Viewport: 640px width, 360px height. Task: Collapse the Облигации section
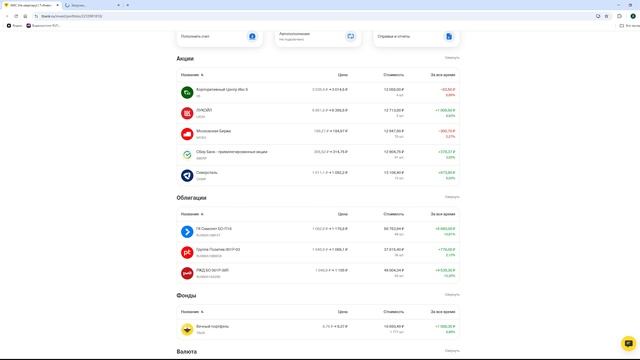(x=452, y=197)
